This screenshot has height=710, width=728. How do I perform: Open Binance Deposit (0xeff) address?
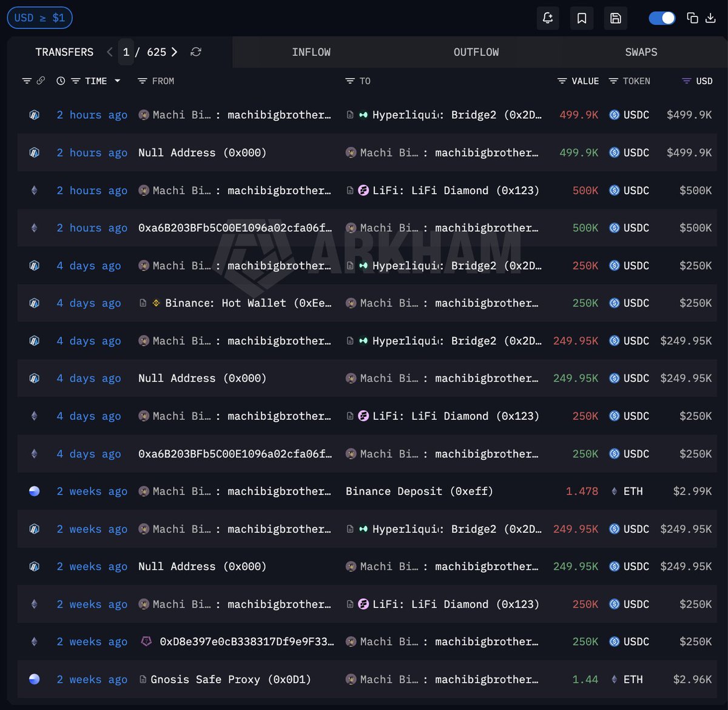point(419,492)
